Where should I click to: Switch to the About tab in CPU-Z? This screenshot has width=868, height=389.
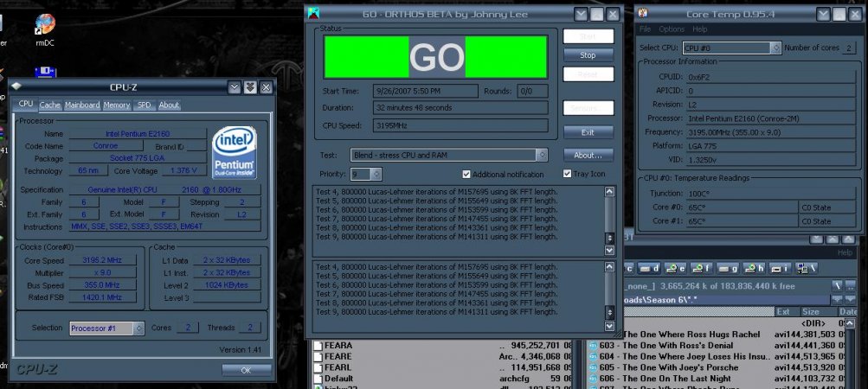pyautogui.click(x=169, y=105)
